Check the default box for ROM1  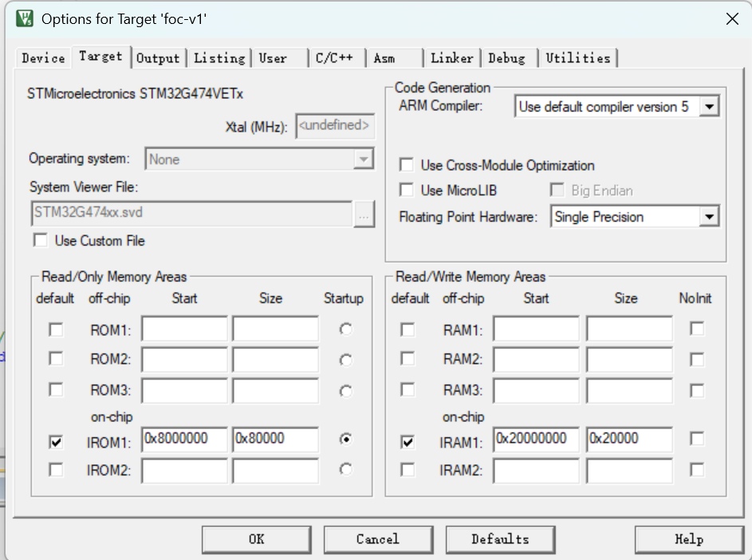(x=56, y=329)
